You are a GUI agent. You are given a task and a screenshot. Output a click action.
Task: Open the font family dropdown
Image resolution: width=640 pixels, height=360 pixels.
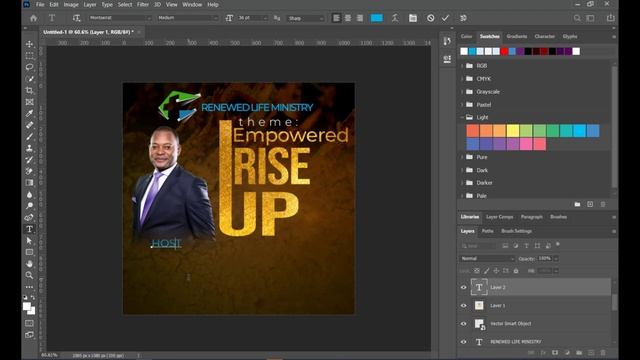click(120, 18)
